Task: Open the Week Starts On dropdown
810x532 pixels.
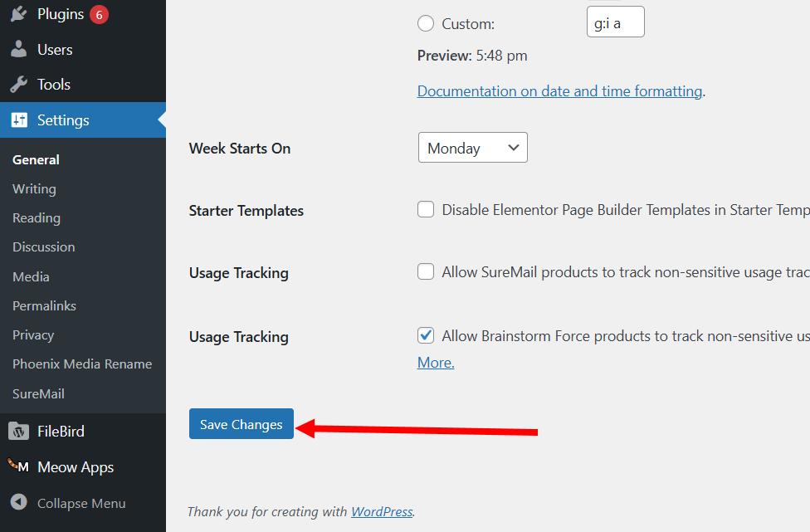Action: coord(473,147)
